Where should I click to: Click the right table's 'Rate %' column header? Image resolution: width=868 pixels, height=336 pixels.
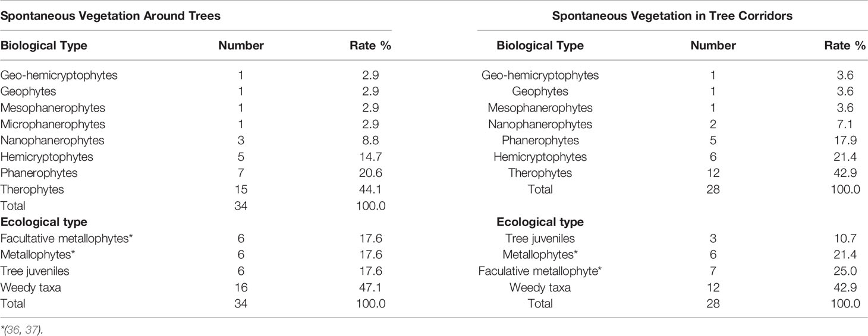[x=845, y=46]
